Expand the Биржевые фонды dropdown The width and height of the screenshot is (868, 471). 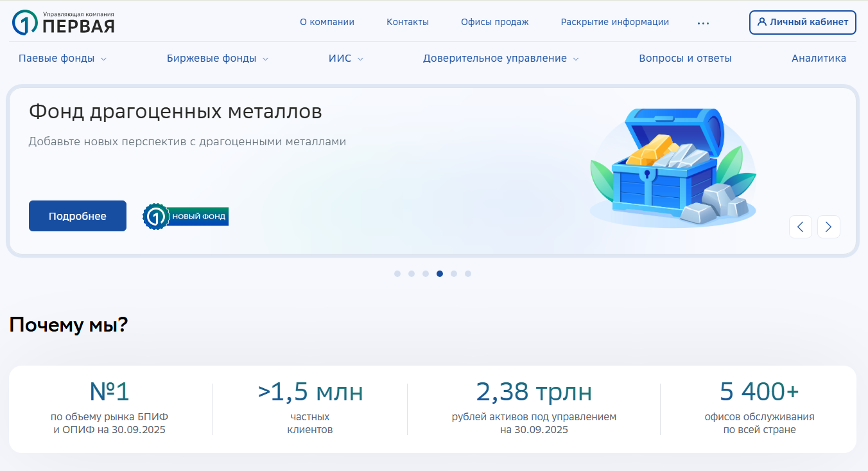[x=217, y=58]
